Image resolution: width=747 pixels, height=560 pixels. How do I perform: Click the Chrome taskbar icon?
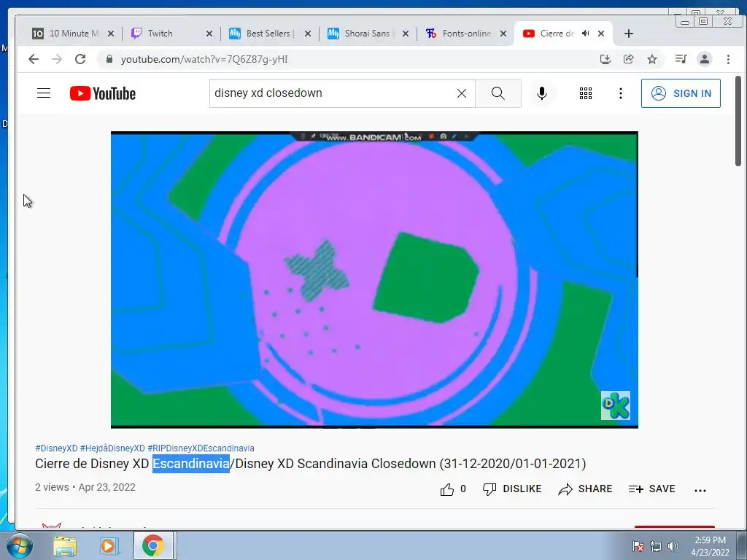(x=153, y=545)
